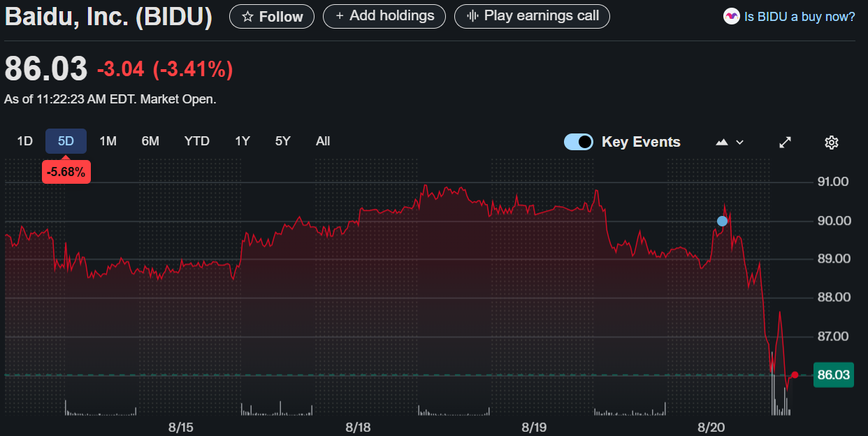This screenshot has height=436, width=868.
Task: Follow Baidu stock with the star button
Action: 272,16
